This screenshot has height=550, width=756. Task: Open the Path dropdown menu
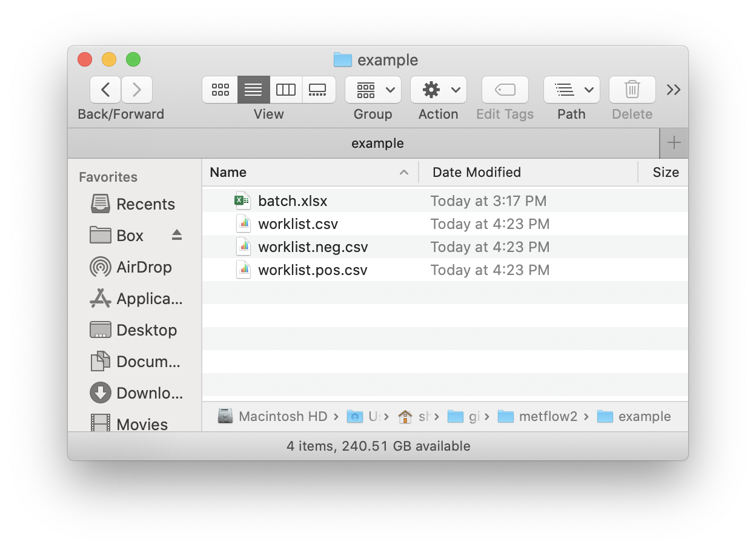(571, 90)
